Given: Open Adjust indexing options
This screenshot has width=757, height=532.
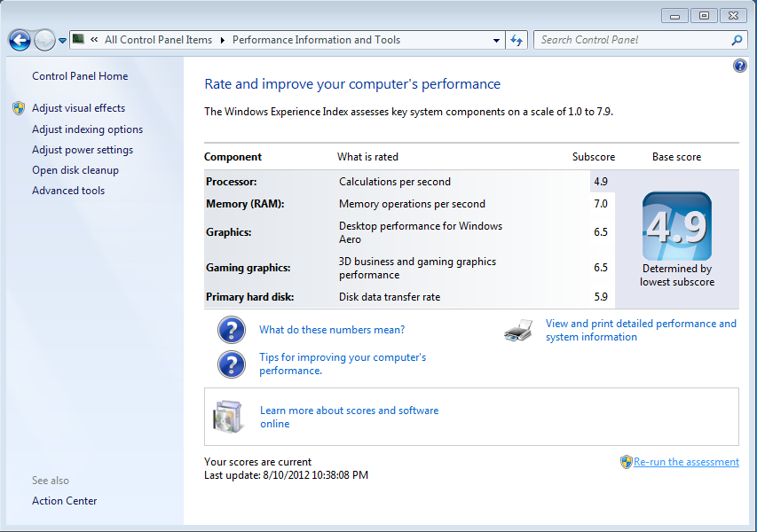Looking at the screenshot, I should coord(87,129).
